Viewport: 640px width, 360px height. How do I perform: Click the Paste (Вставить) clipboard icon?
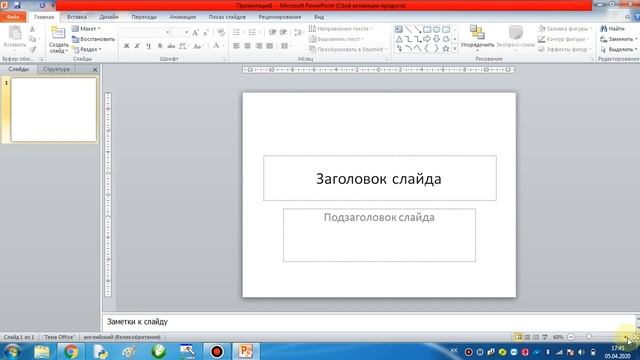click(x=15, y=33)
